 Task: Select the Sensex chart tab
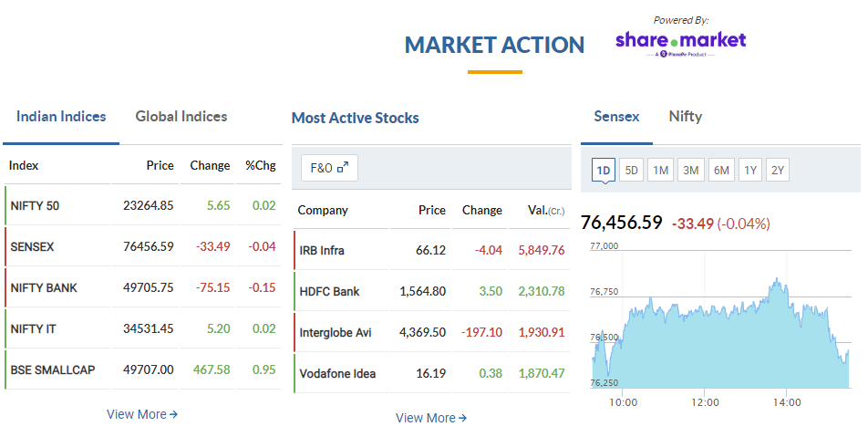616,116
